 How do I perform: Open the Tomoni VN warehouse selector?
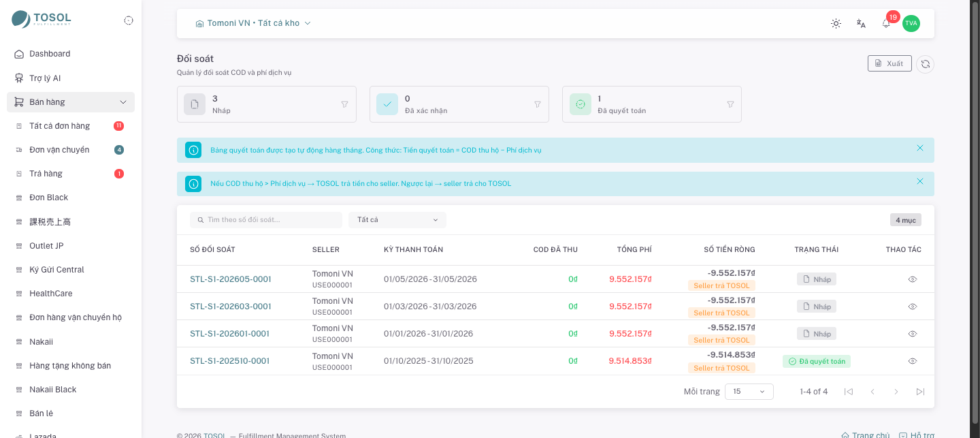[x=253, y=23]
